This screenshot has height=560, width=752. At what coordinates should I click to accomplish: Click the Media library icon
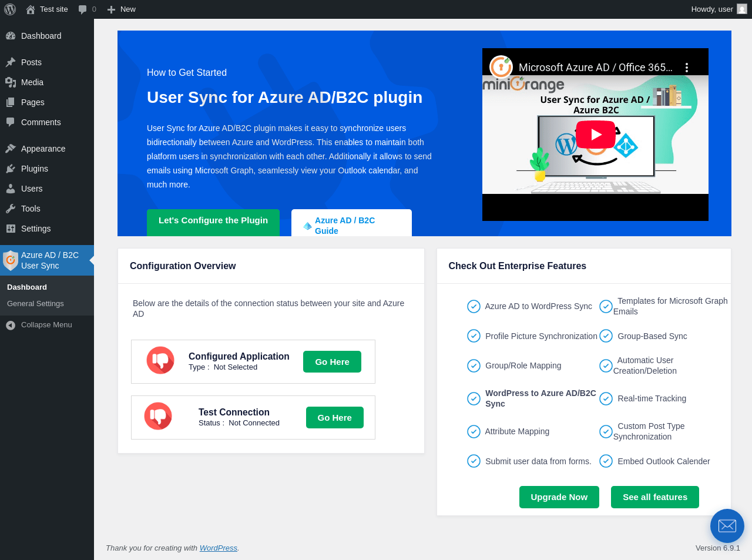pyautogui.click(x=11, y=82)
